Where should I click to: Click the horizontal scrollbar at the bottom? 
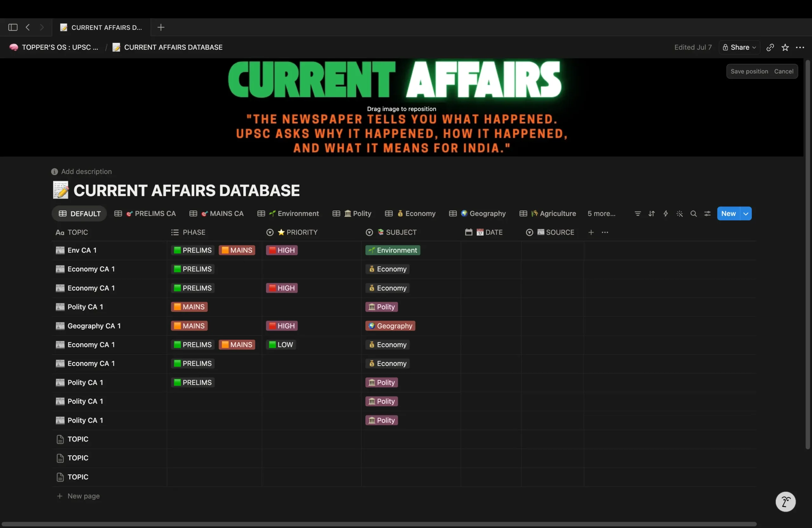coord(379,524)
